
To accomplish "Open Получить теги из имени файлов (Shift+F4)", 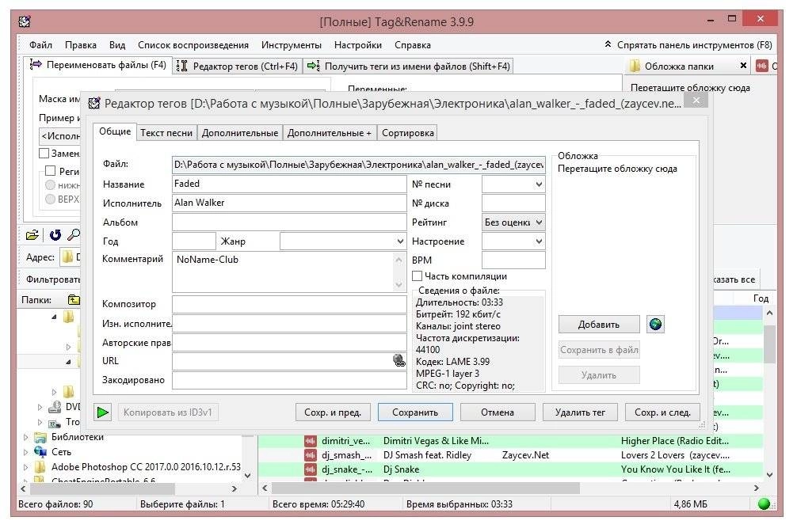I will [409, 66].
